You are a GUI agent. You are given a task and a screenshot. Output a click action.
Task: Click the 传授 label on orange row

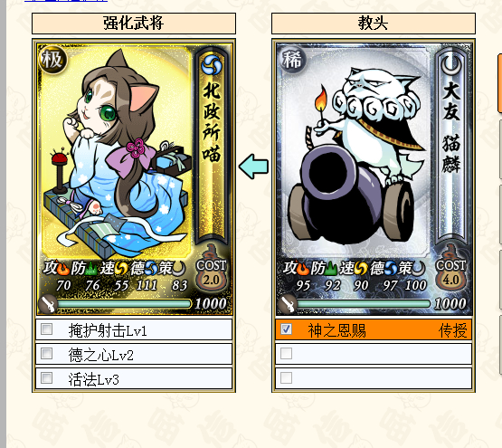pyautogui.click(x=453, y=330)
